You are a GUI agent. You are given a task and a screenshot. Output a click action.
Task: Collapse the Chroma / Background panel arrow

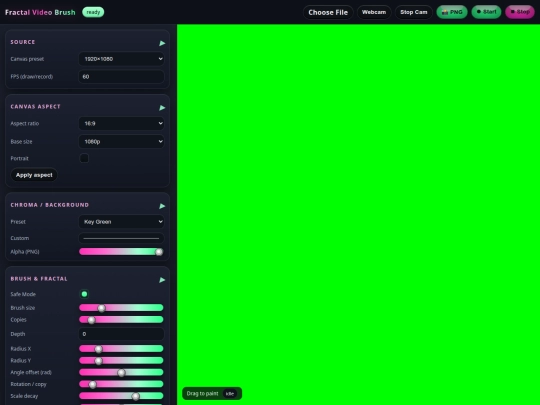click(162, 206)
